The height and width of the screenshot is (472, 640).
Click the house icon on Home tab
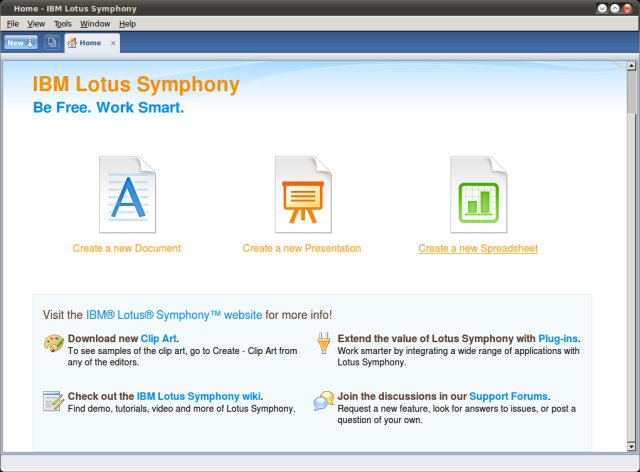tap(72, 42)
